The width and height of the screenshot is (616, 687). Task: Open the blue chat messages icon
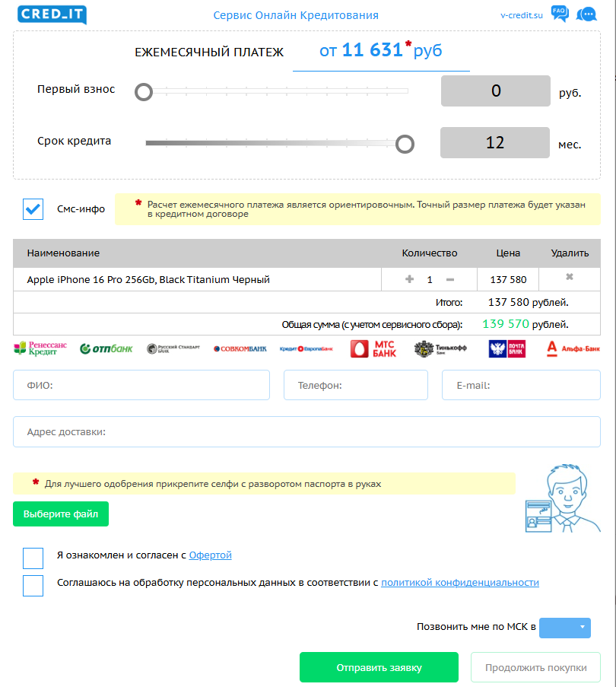pyautogui.click(x=586, y=14)
